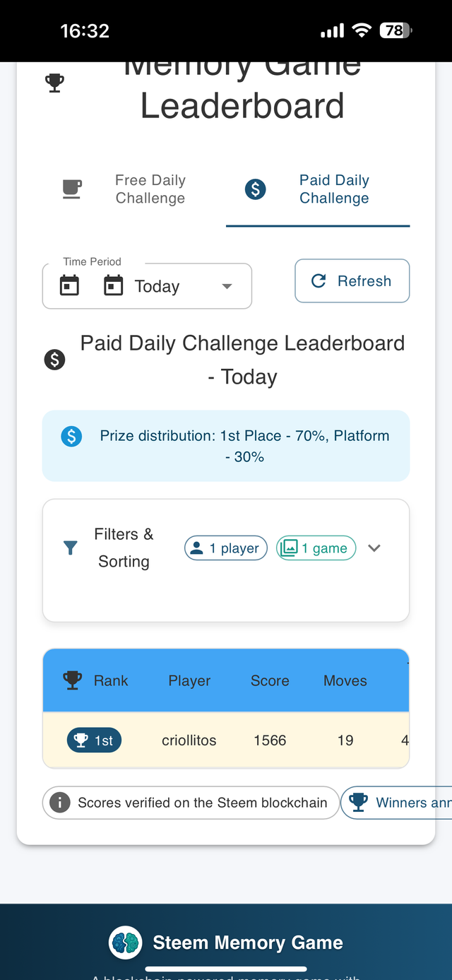Tap the info icon on Scores verified chip
Screen dimensions: 452x980
[x=60, y=803]
